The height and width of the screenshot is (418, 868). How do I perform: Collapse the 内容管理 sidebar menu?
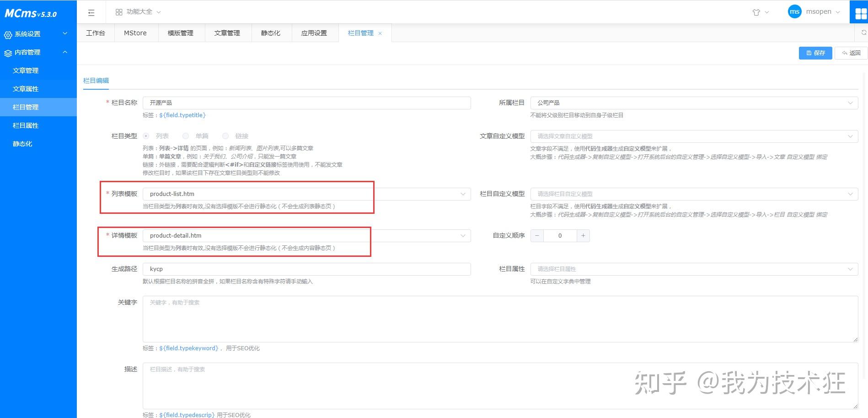click(38, 52)
